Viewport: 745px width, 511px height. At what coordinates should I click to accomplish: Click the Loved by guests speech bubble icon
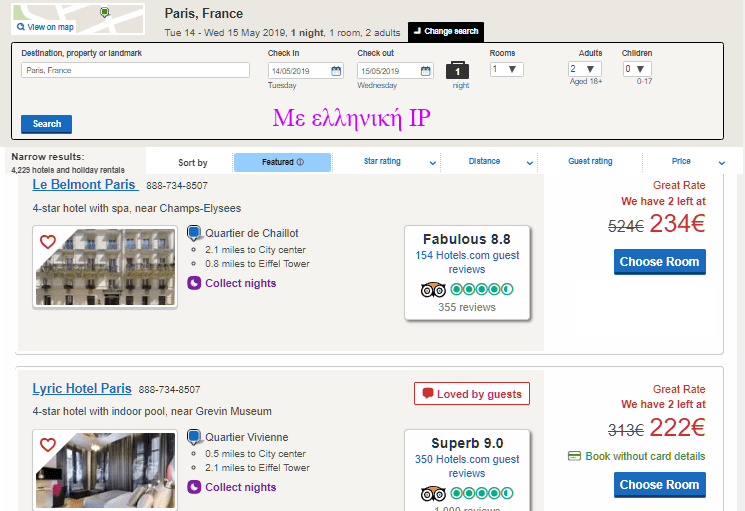(428, 393)
